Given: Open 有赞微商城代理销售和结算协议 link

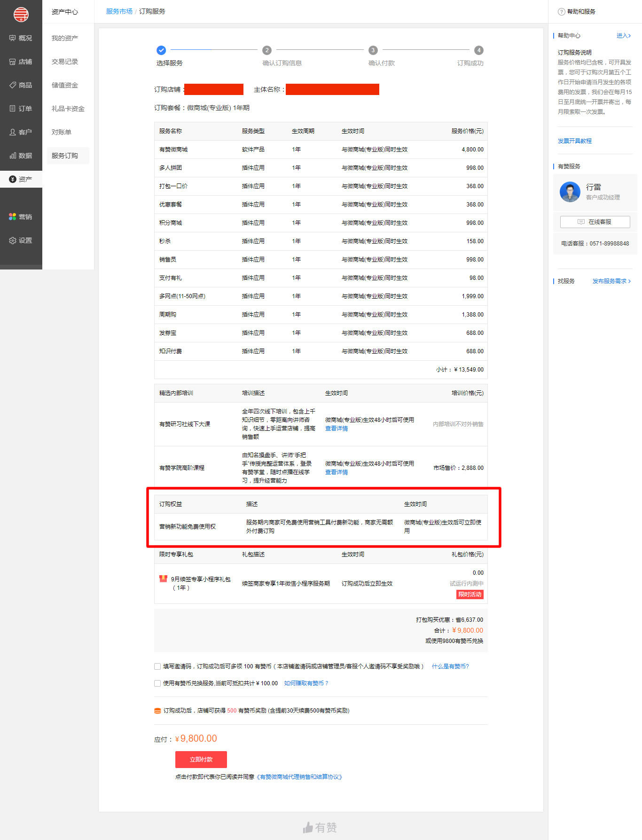Looking at the screenshot, I should pyautogui.click(x=299, y=777).
